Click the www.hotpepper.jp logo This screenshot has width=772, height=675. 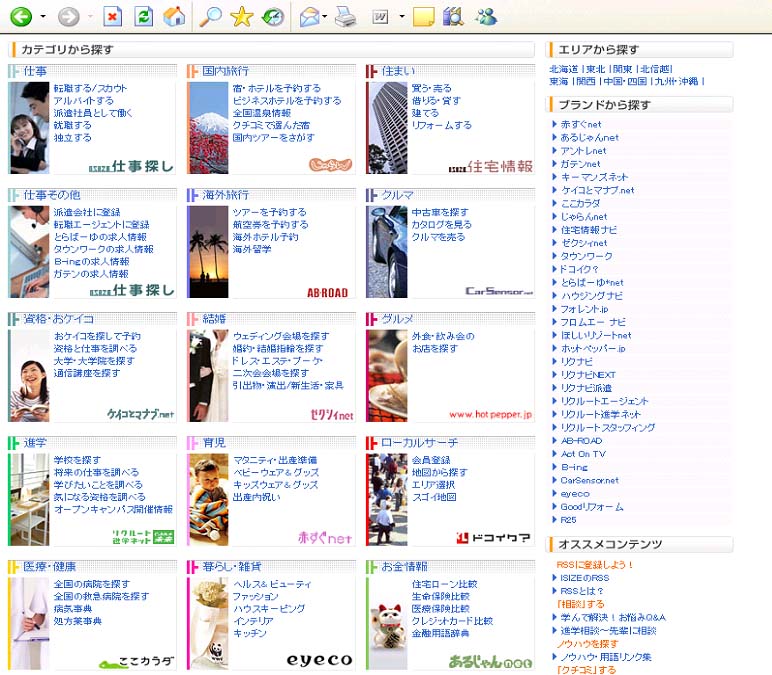[x=490, y=415]
